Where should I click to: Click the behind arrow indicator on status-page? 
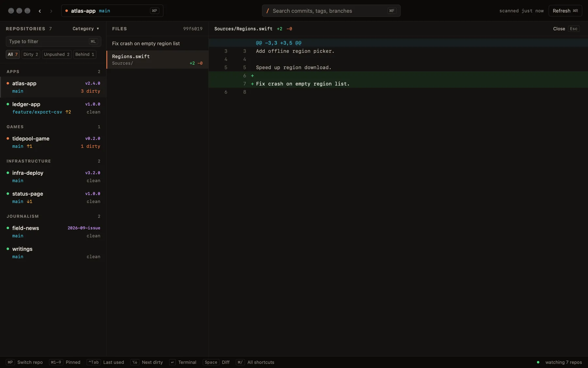[29, 202]
